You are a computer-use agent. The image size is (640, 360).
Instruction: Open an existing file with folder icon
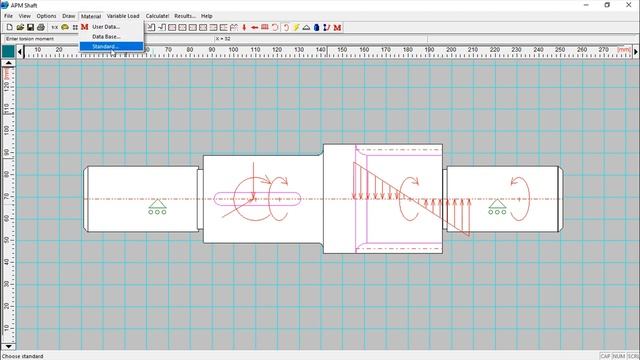pos(20,27)
